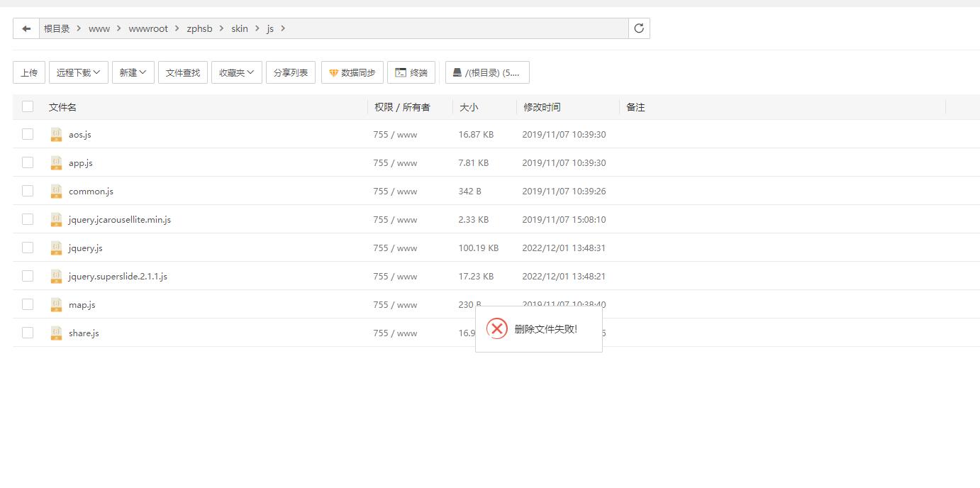Open the share.js file name

pyautogui.click(x=84, y=333)
